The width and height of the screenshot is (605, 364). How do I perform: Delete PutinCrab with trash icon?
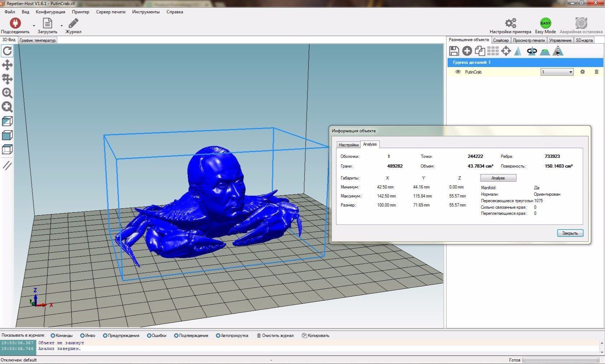coord(596,72)
